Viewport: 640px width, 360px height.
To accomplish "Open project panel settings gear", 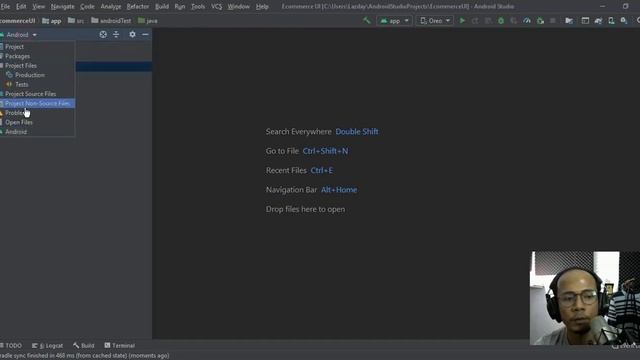I will (x=132, y=35).
